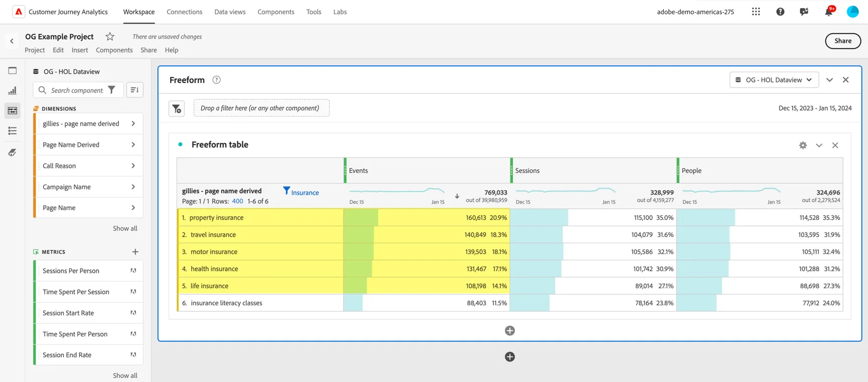Open the Visualizations bar chart icon
This screenshot has width=868, height=382.
click(13, 90)
